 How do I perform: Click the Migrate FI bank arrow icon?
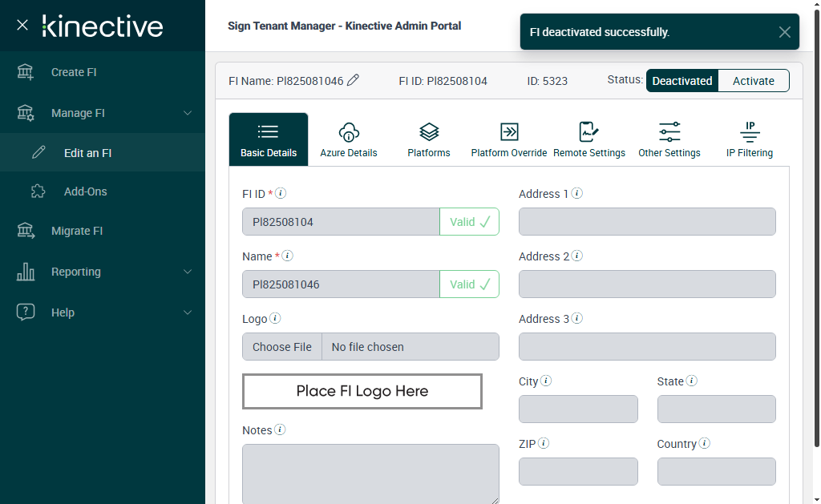[x=25, y=230]
